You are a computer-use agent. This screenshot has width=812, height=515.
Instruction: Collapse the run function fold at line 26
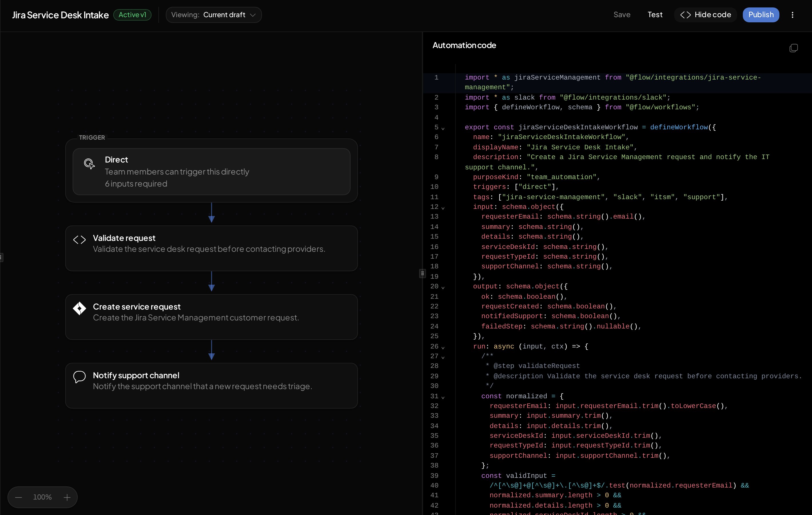tap(443, 347)
